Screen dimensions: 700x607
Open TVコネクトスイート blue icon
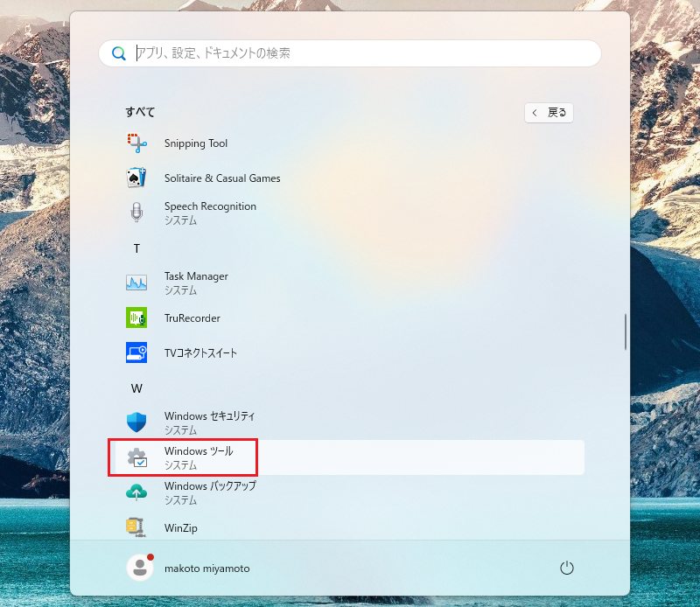click(136, 352)
